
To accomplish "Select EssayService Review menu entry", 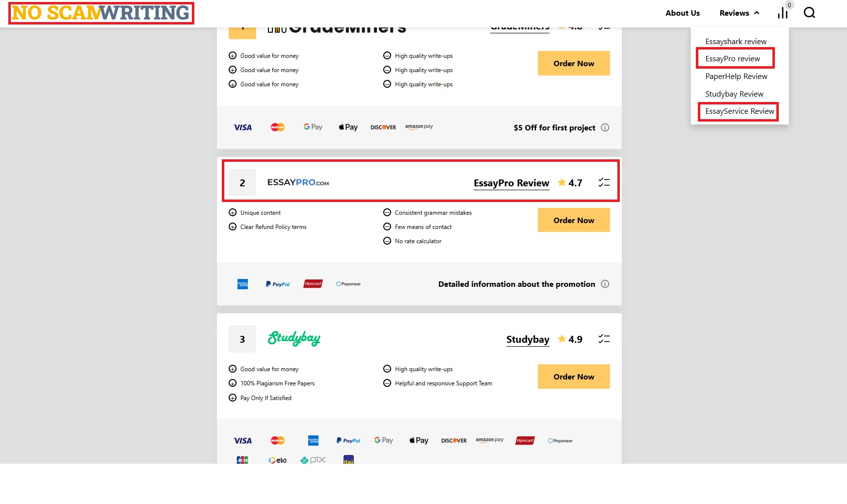I will (740, 111).
